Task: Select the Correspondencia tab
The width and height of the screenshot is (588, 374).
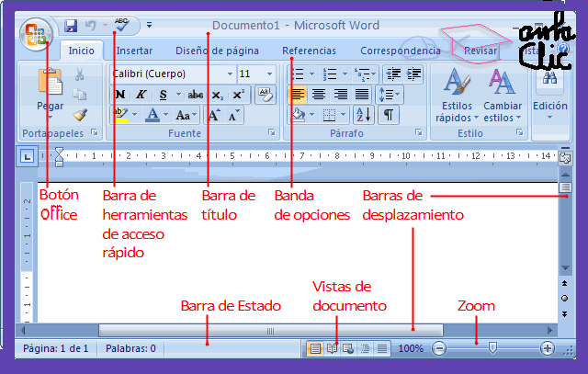Action: tap(401, 51)
